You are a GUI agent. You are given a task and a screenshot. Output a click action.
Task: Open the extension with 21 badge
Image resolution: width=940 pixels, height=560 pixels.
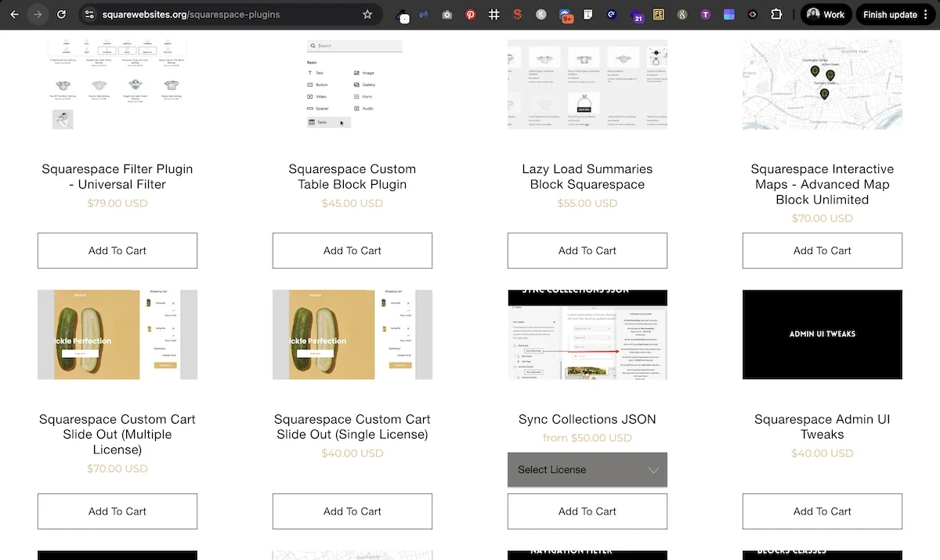pyautogui.click(x=637, y=15)
